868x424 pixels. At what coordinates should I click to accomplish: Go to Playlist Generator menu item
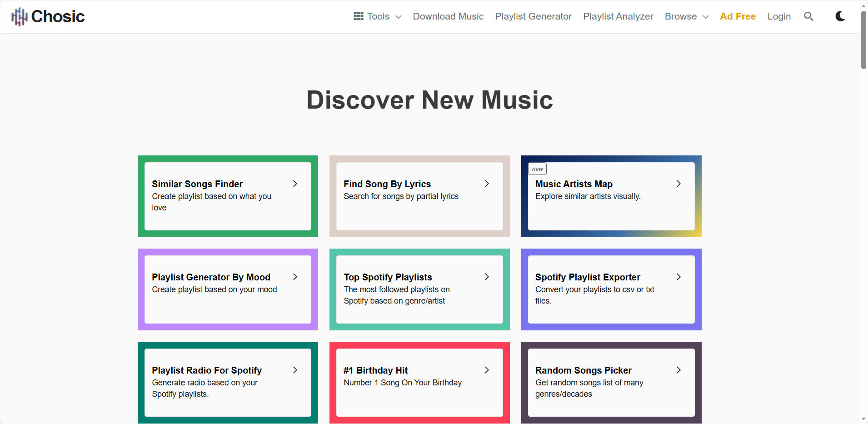533,16
